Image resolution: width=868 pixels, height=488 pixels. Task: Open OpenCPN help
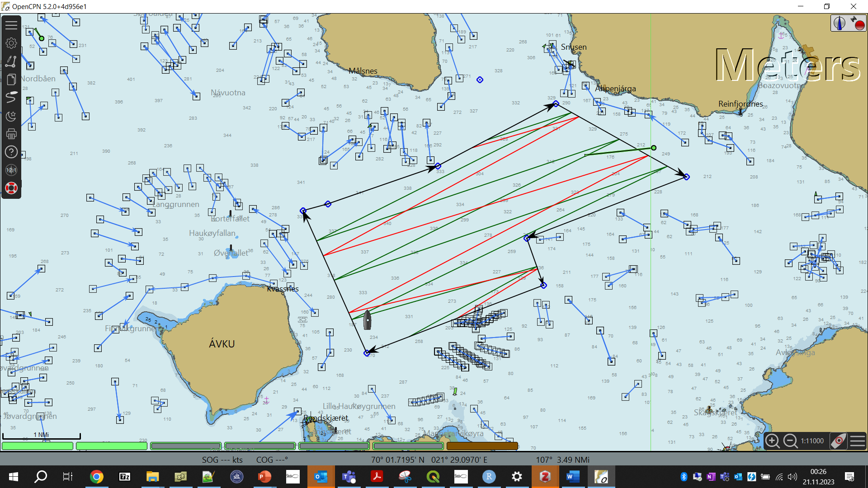click(x=11, y=152)
